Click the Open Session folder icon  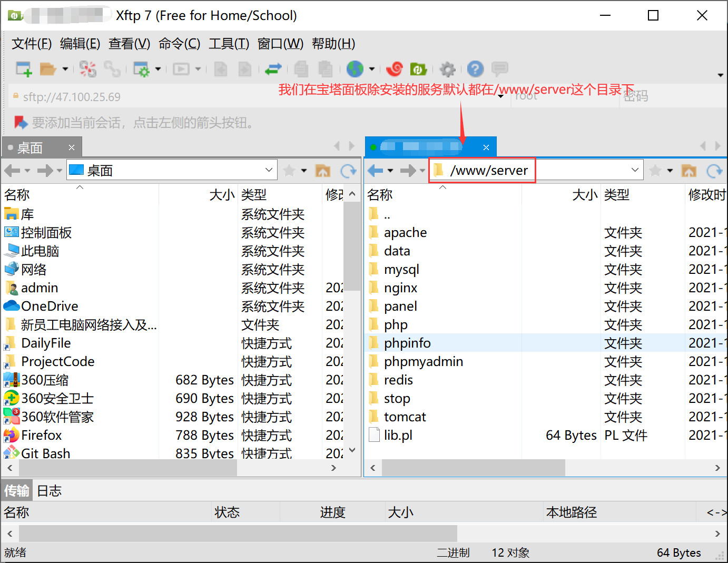click(48, 69)
